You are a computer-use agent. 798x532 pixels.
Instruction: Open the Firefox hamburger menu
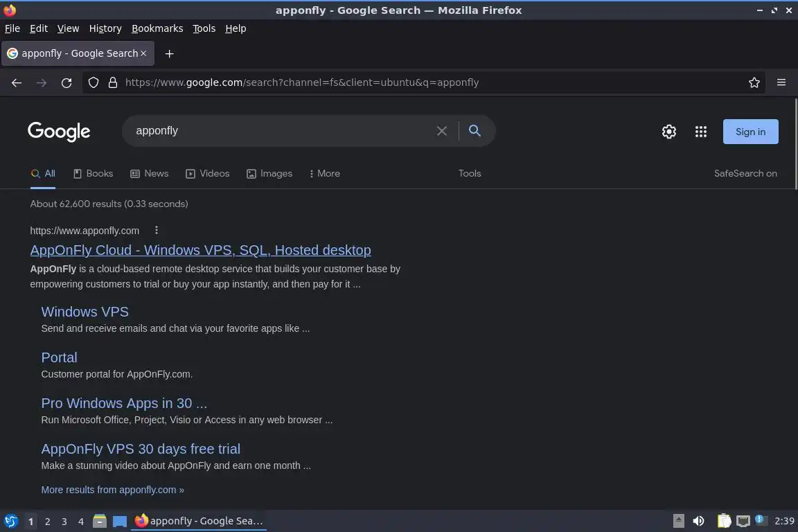pyautogui.click(x=781, y=82)
